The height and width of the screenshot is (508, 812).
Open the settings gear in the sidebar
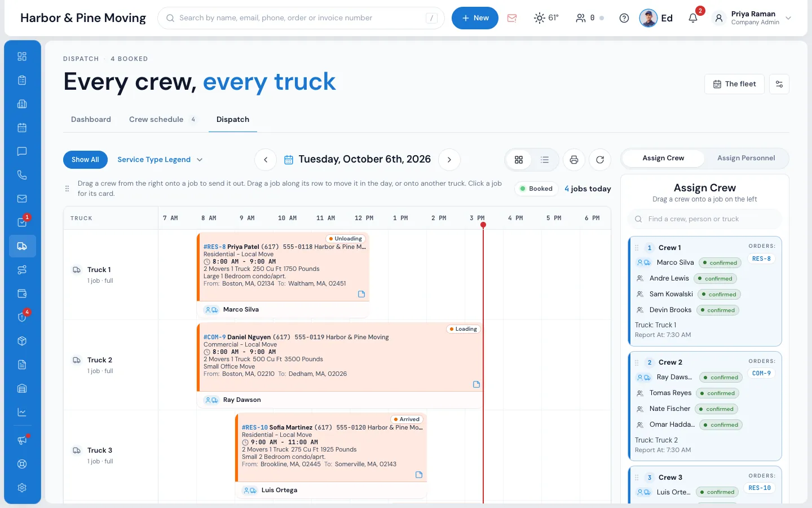pyautogui.click(x=22, y=488)
